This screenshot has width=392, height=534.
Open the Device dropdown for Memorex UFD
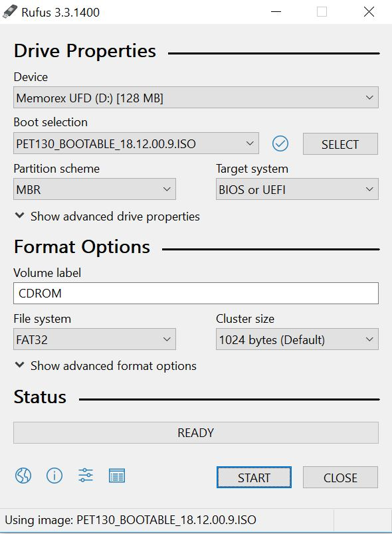click(196, 98)
